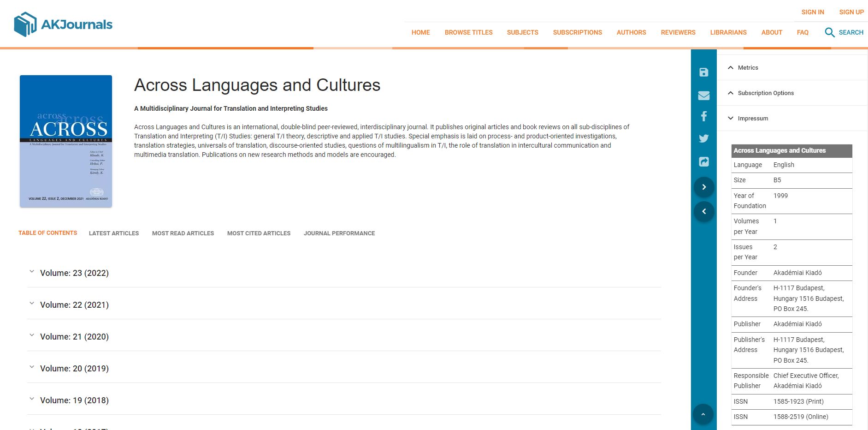Viewport: 868px width, 430px height.
Task: Click the Search text link
Action: coord(851,32)
